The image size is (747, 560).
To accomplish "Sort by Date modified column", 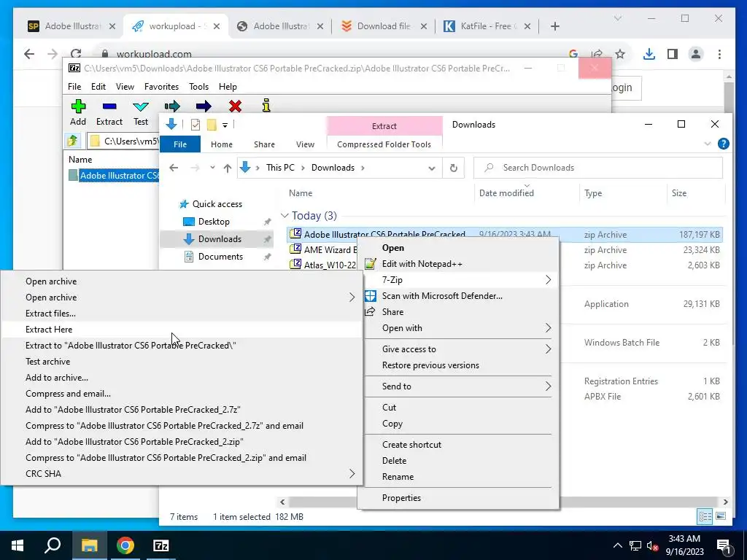I will [506, 192].
